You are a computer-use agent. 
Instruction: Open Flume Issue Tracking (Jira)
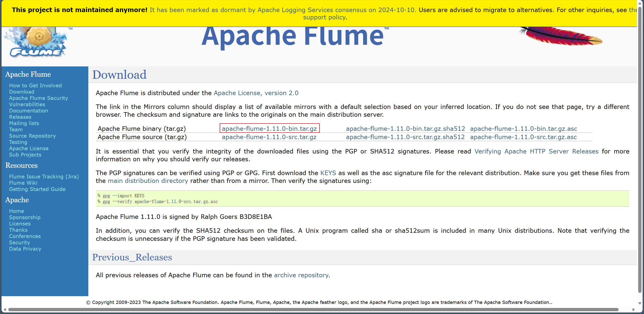(44, 177)
